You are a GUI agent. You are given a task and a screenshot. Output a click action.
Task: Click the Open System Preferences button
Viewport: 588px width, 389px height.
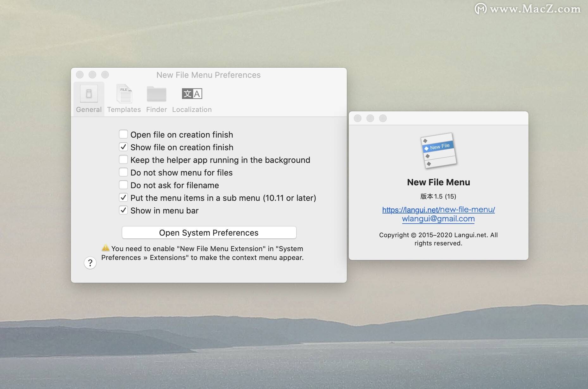tap(209, 232)
